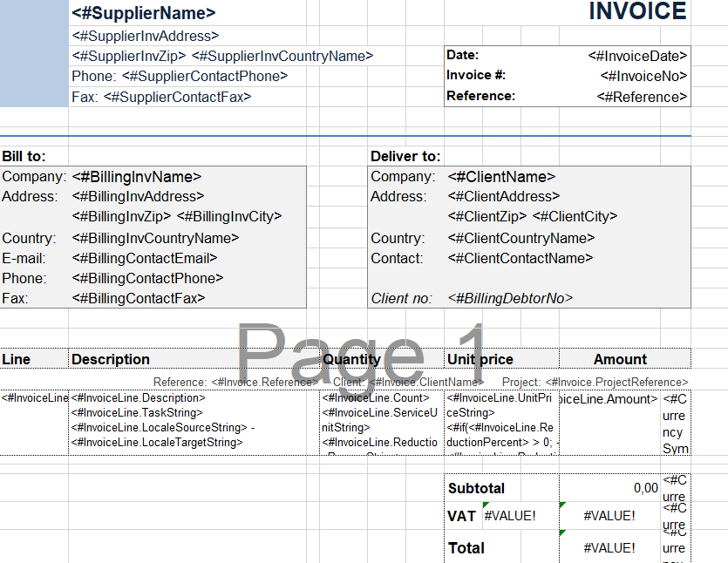Click the #VALUE! cell beside the VAT label
Viewport: 728px width, 563px height.
(x=510, y=516)
